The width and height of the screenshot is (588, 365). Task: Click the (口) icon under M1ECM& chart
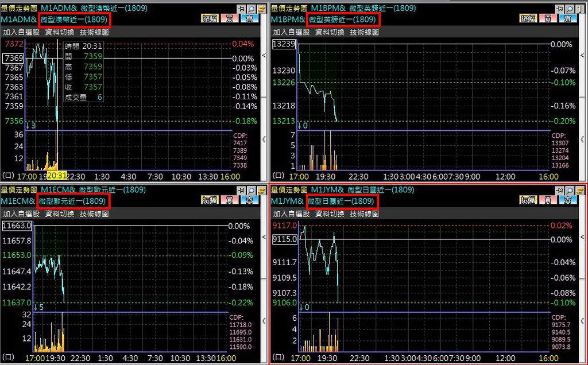point(8,357)
